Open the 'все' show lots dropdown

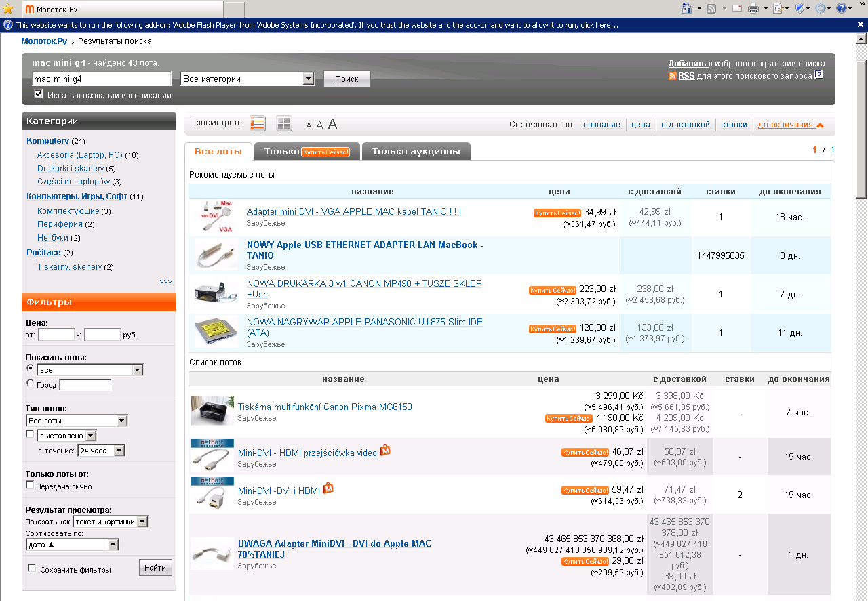point(90,370)
